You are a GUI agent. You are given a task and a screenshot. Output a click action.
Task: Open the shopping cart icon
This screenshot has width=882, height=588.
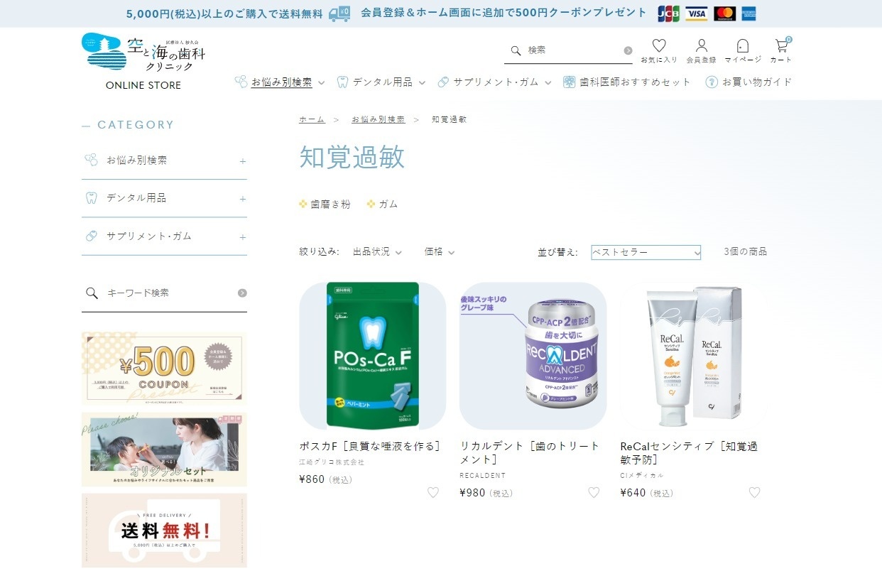point(781,45)
